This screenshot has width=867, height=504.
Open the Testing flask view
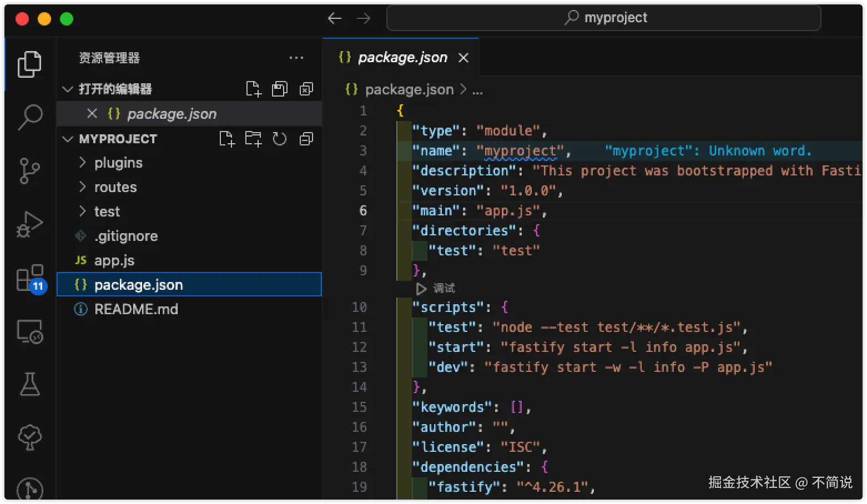point(30,384)
